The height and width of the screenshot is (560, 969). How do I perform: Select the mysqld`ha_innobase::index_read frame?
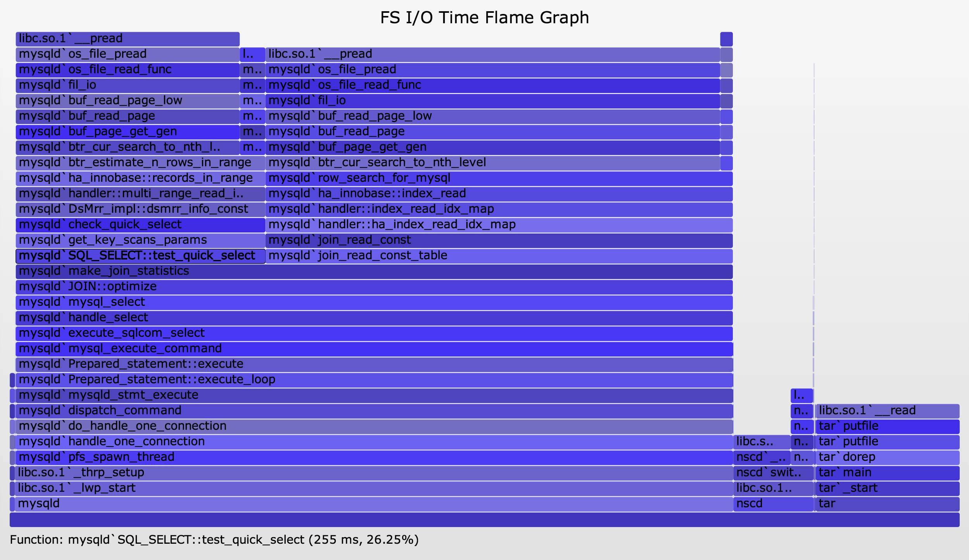click(499, 194)
